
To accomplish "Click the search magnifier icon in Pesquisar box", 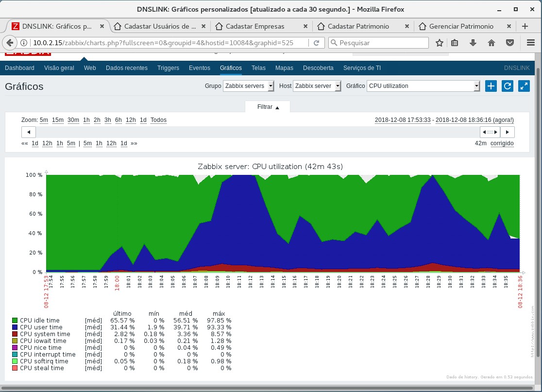I will point(334,43).
